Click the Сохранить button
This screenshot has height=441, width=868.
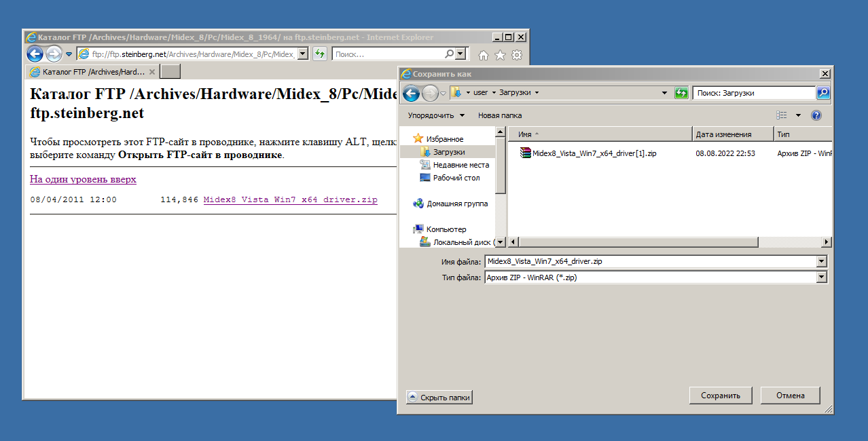(x=720, y=396)
